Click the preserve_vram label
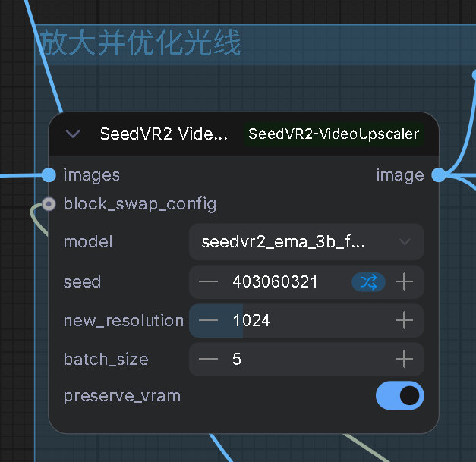Screen dimensions: 476x462 pyautogui.click(x=122, y=396)
